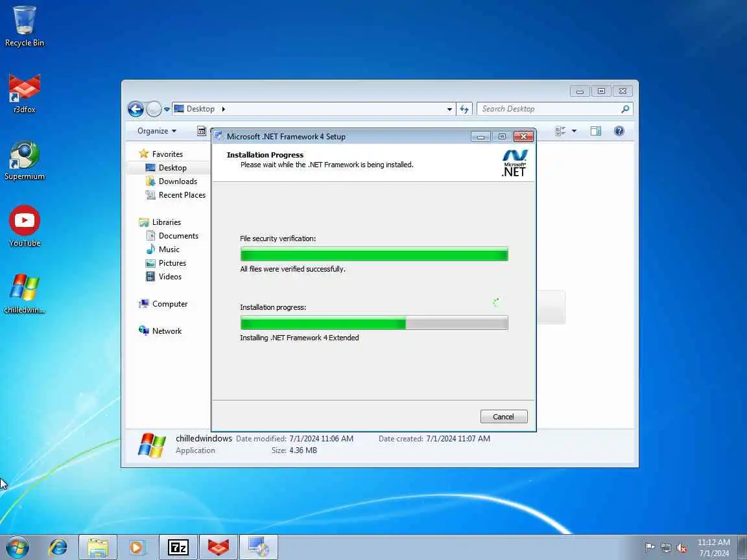The width and height of the screenshot is (747, 560).
Task: Click Date modified value 7/1/2024 11:06 AM
Action: click(x=321, y=439)
